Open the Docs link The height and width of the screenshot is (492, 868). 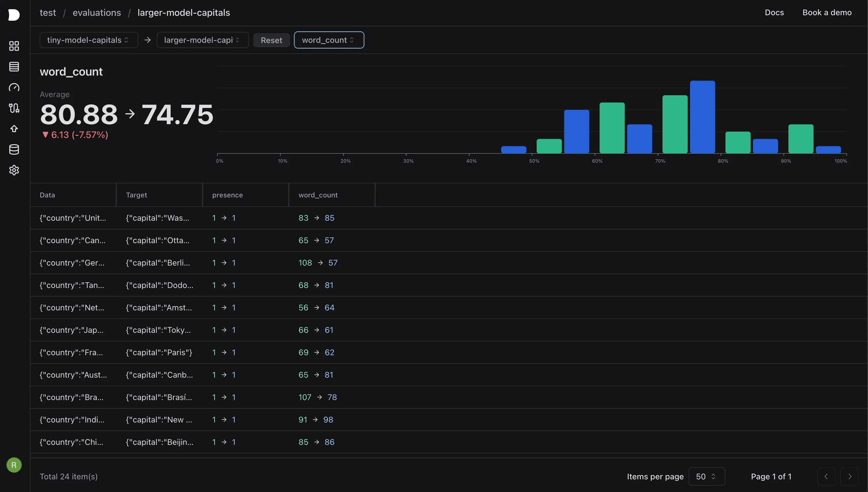(x=774, y=13)
